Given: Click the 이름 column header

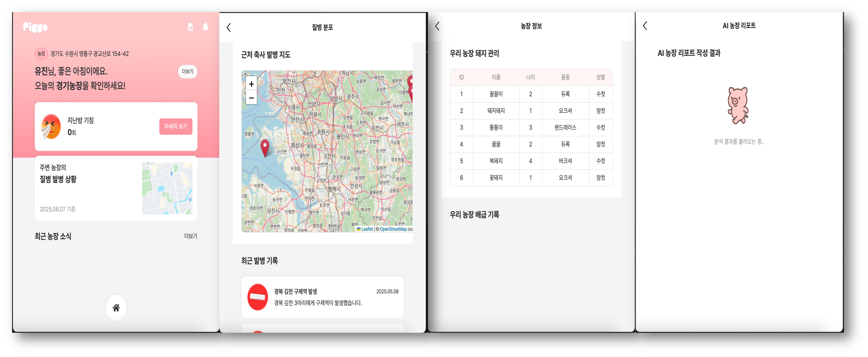Looking at the screenshot, I should [x=496, y=77].
